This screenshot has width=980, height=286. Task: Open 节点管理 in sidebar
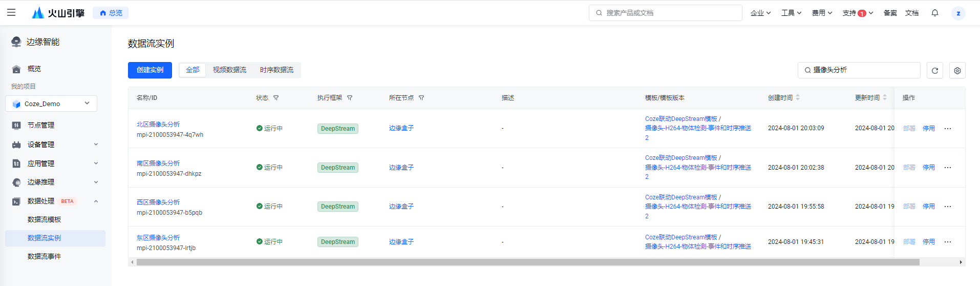tap(40, 125)
